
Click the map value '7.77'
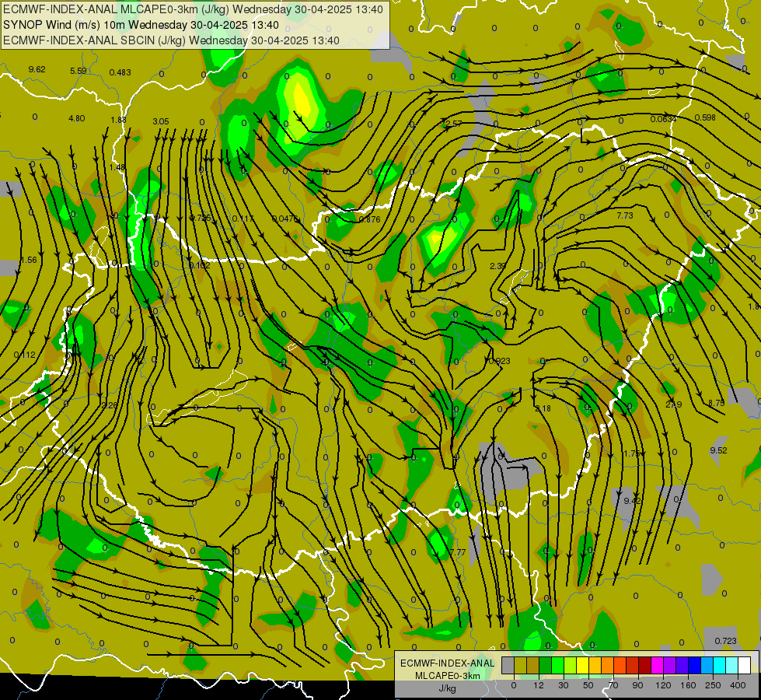[458, 552]
